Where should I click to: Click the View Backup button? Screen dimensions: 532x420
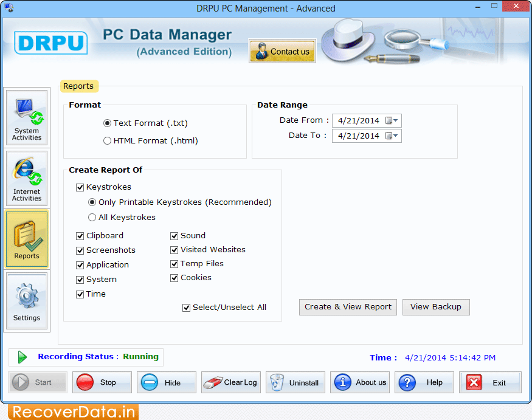[436, 307]
